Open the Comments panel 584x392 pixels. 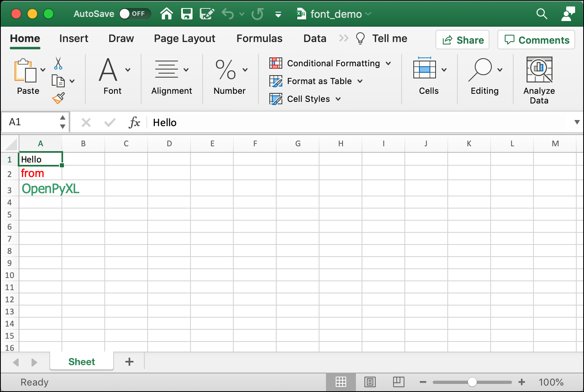pyautogui.click(x=536, y=40)
